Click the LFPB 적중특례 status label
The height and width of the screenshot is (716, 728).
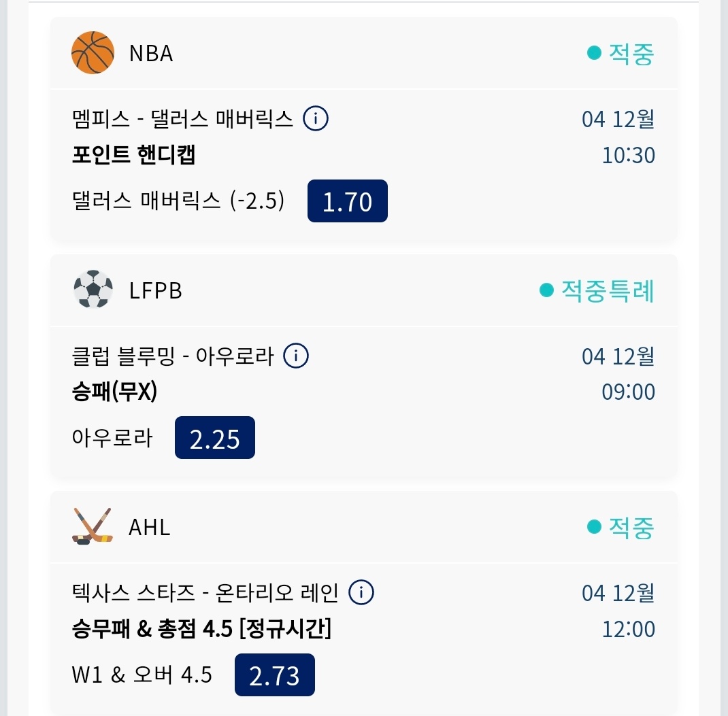597,290
